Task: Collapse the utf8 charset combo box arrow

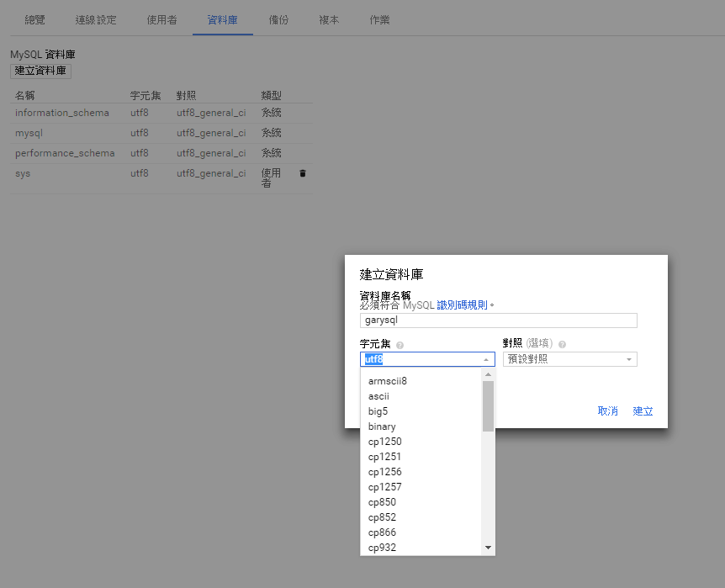Action: [486, 359]
